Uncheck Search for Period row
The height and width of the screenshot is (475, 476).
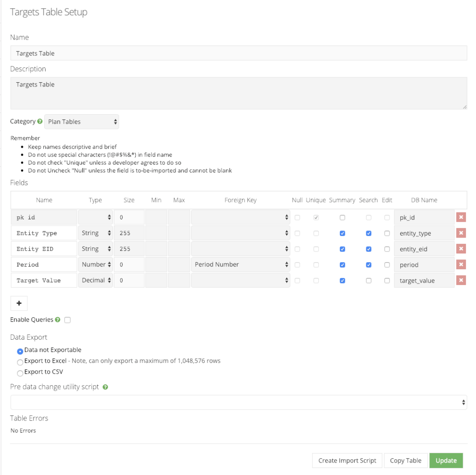coord(369,265)
